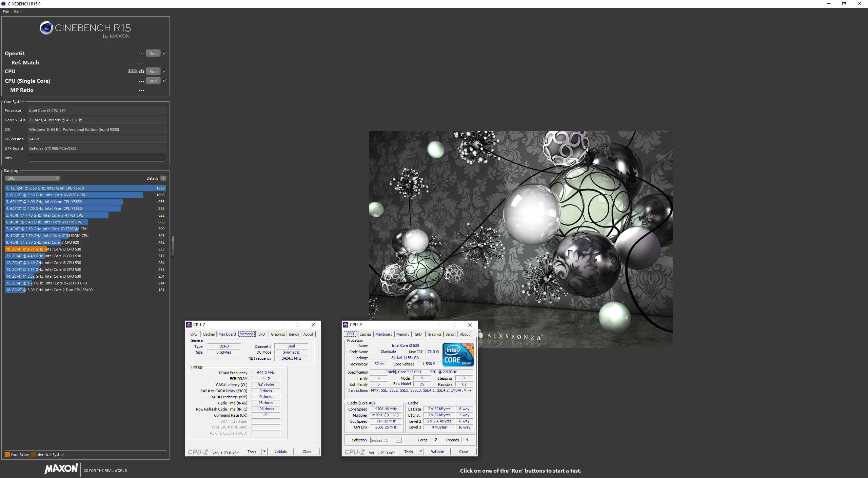Click the GFX Board GeForce GTX 980 field
This screenshot has width=868, height=478.
click(97, 148)
